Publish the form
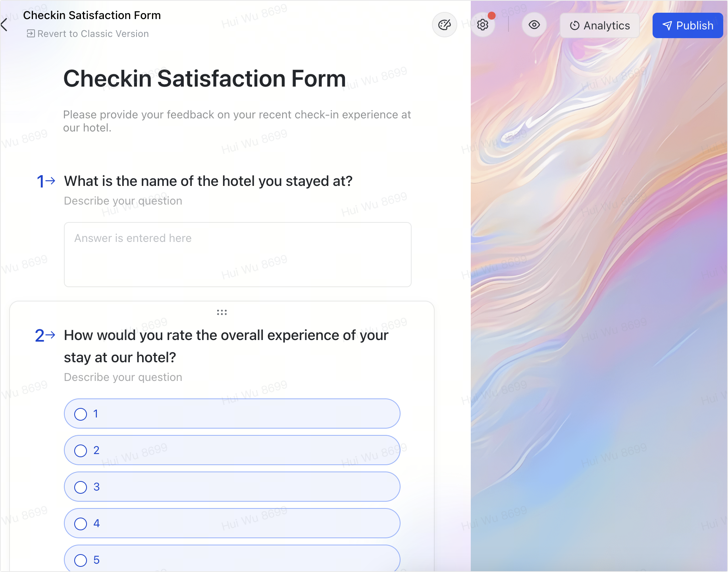Image resolution: width=728 pixels, height=572 pixels. click(688, 25)
